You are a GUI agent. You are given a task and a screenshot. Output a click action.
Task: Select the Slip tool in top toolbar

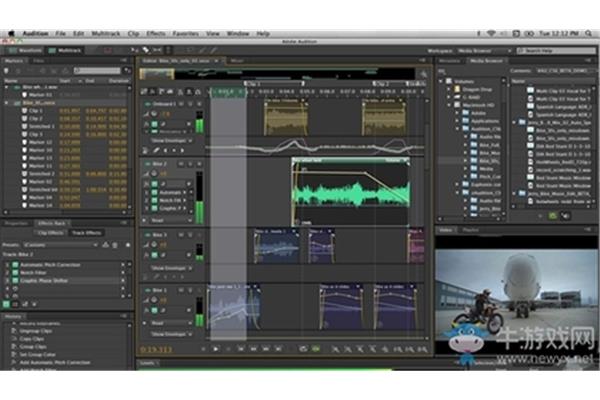157,50
